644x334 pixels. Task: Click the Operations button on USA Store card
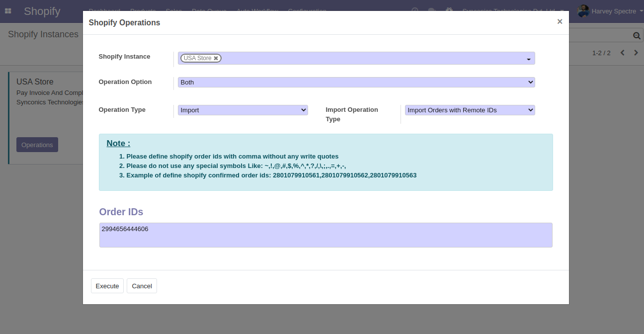[37, 145]
